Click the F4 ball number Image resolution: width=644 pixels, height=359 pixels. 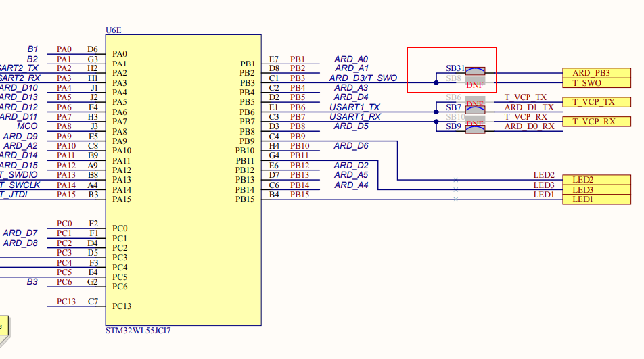pos(93,107)
